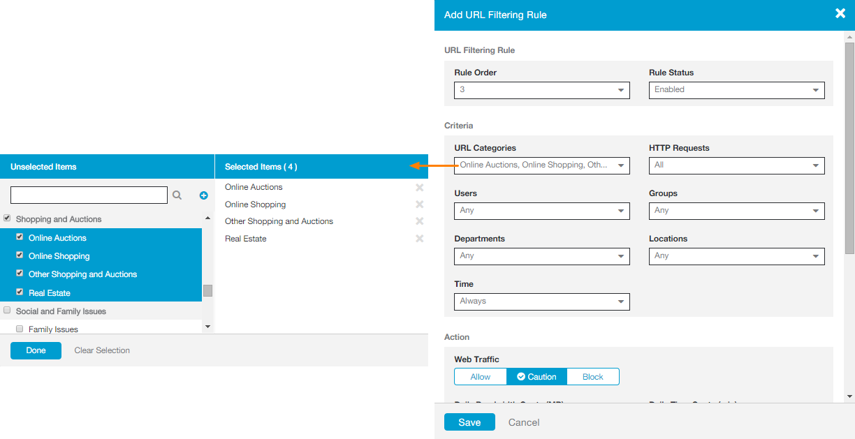Click the blue plus add icon
855x439 pixels.
click(x=203, y=196)
